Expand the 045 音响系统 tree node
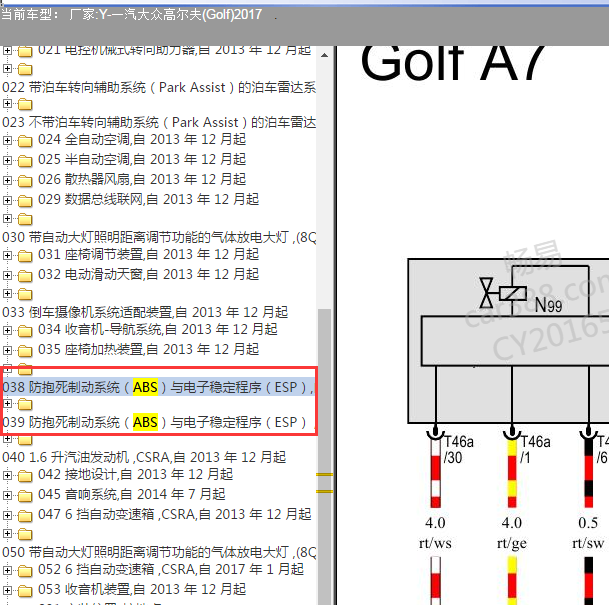609x605 pixels. pyautogui.click(x=7, y=495)
